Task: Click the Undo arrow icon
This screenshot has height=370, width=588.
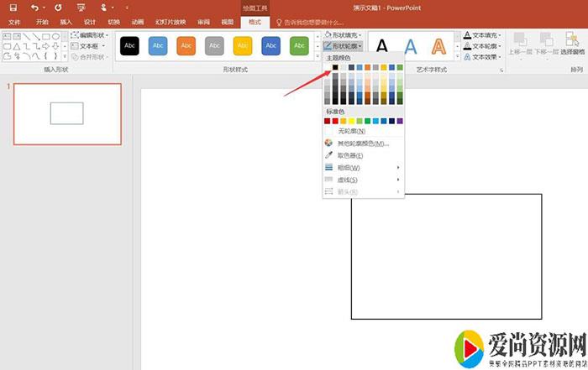Action: (34, 7)
